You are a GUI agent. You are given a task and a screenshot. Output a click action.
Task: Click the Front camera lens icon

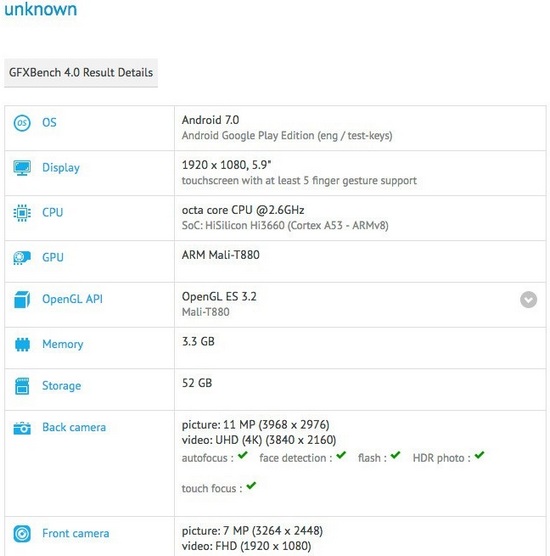click(x=22, y=534)
